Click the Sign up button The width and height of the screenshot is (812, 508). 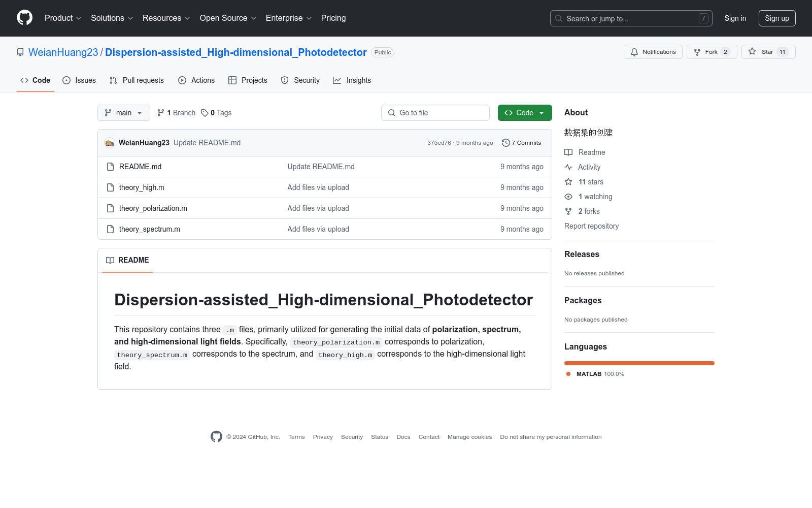[x=777, y=18]
